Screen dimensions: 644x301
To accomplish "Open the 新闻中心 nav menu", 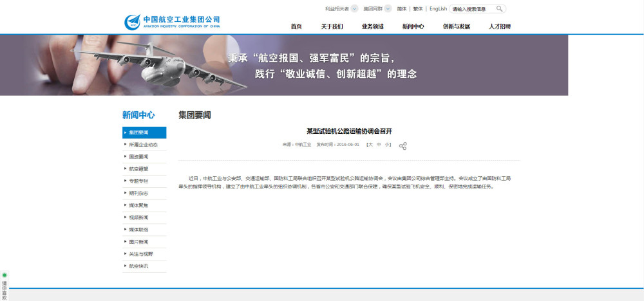I will point(413,26).
